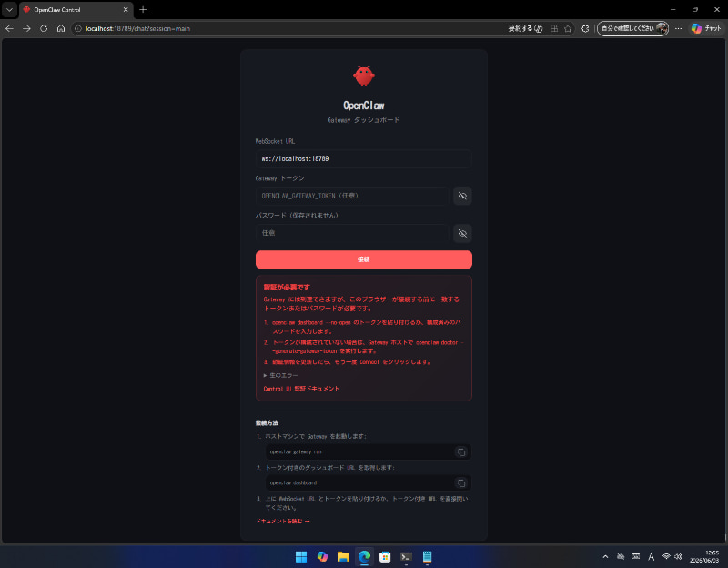The image size is (728, 568).
Task: Reload the OpenClaw page
Action: (x=44, y=29)
